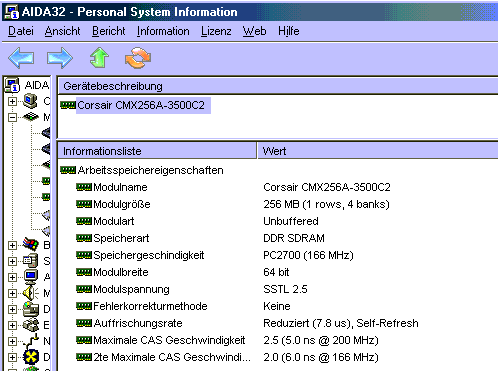Expand the Computer tree node

[12, 101]
